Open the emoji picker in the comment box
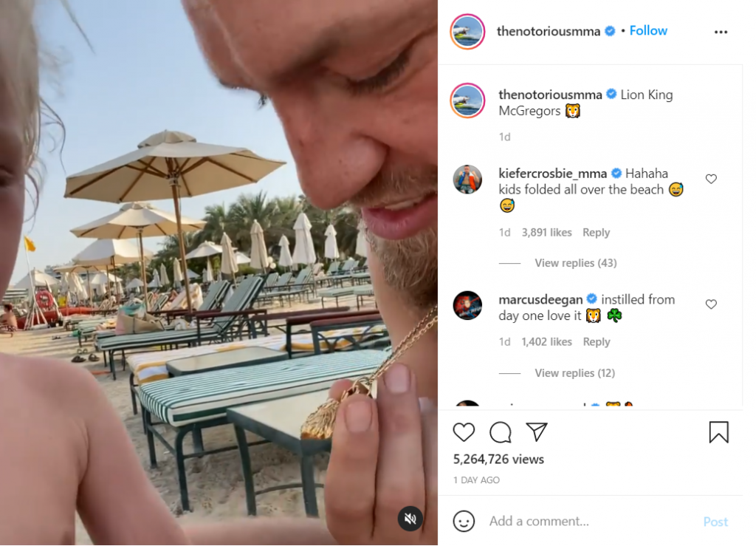 (x=464, y=521)
